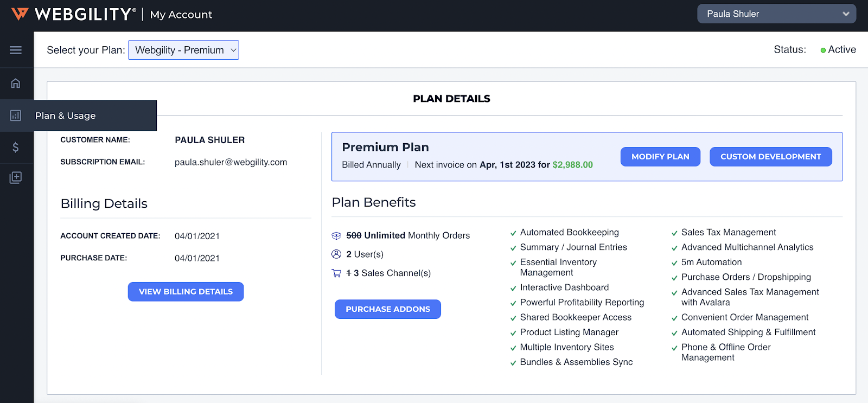Click the Webgility logo icon
This screenshot has width=868, height=403.
(x=20, y=14)
